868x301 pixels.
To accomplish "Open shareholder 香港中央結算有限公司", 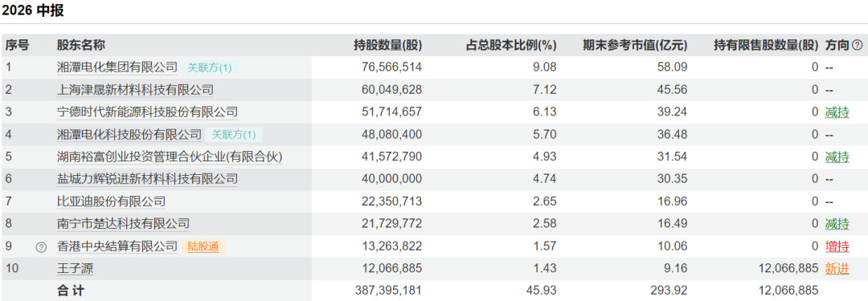I will click(117, 246).
